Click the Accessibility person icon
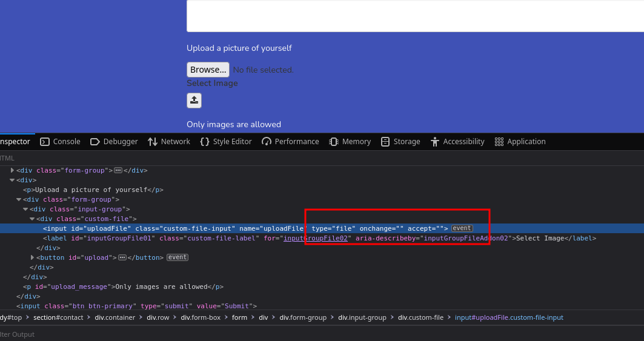The image size is (644, 341). click(435, 142)
